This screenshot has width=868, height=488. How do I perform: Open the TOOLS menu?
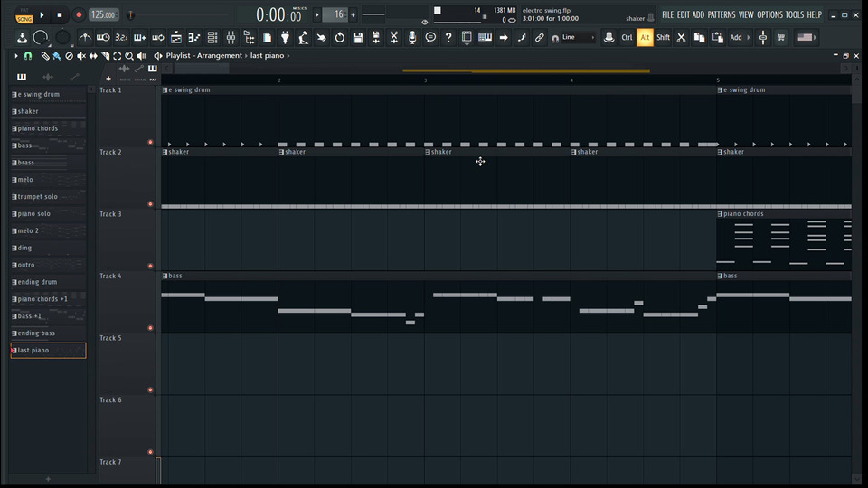795,15
